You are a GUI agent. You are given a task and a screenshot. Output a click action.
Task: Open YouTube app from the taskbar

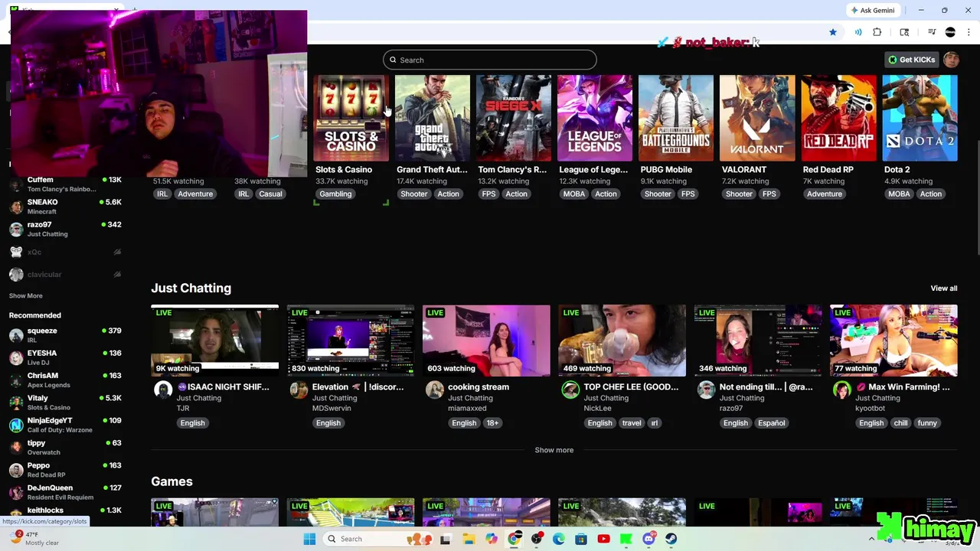click(x=603, y=539)
